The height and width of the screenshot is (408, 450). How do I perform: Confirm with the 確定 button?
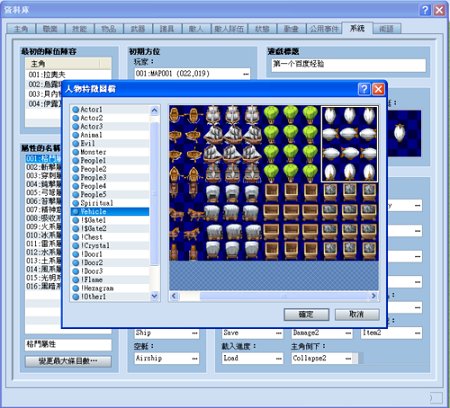pyautogui.click(x=306, y=314)
